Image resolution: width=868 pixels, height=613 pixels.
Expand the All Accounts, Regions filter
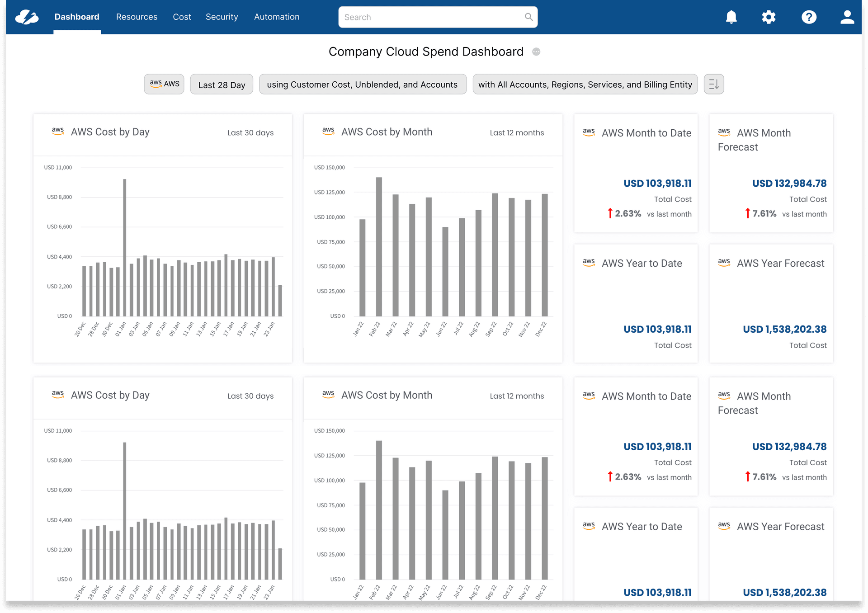click(x=585, y=85)
